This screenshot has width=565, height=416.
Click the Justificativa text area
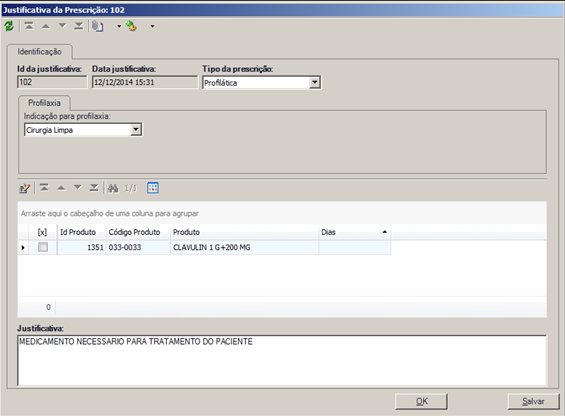pos(282,360)
